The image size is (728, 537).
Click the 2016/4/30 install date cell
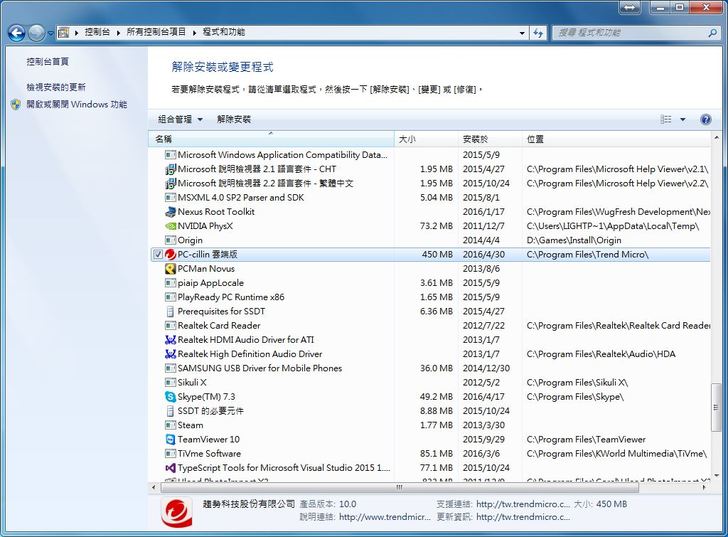click(x=483, y=254)
